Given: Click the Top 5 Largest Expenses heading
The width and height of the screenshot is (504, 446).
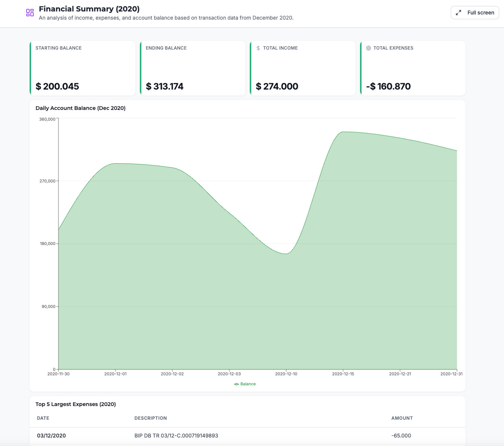Looking at the screenshot, I should click(75, 404).
